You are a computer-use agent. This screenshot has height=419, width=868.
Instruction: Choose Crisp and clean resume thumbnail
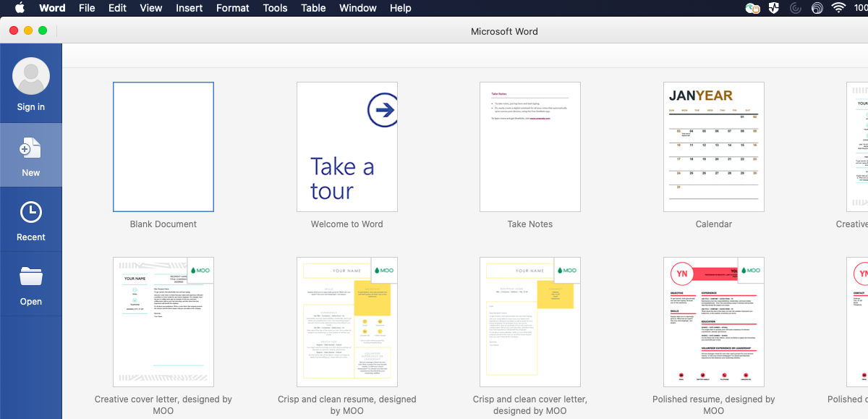[347, 322]
